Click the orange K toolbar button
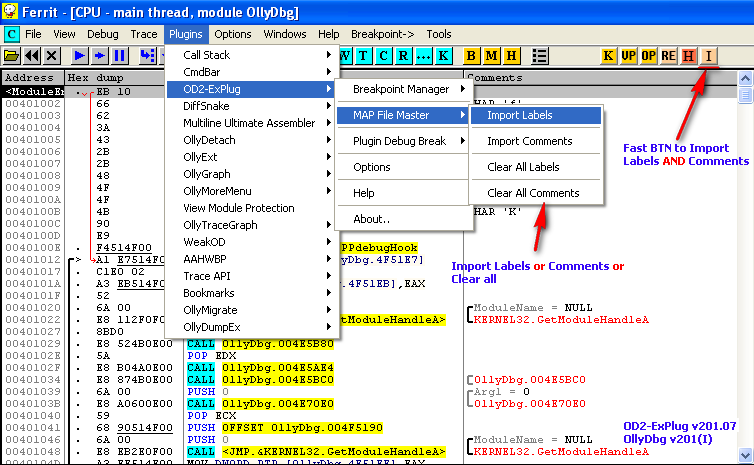This screenshot has width=754, height=465. pyautogui.click(x=608, y=56)
